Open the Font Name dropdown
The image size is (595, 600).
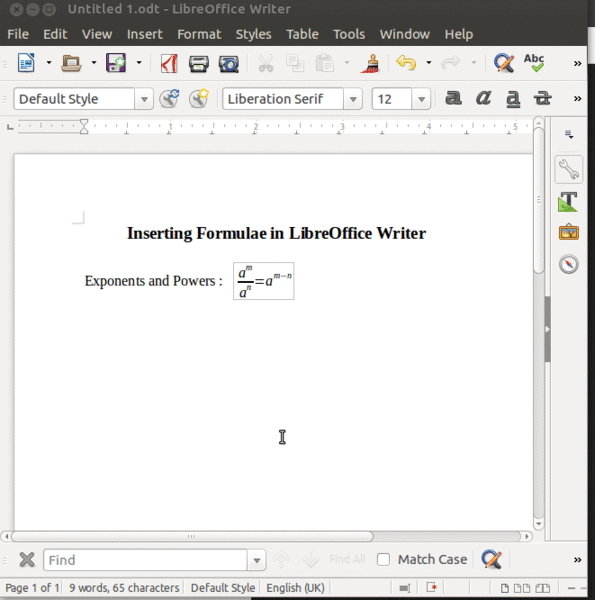[353, 99]
